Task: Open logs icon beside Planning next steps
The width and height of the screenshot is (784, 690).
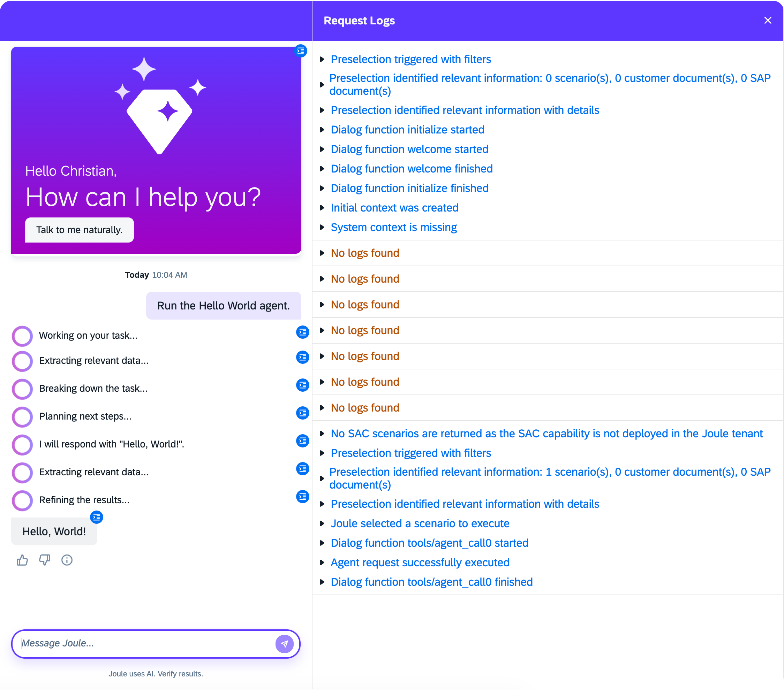Action: (303, 413)
